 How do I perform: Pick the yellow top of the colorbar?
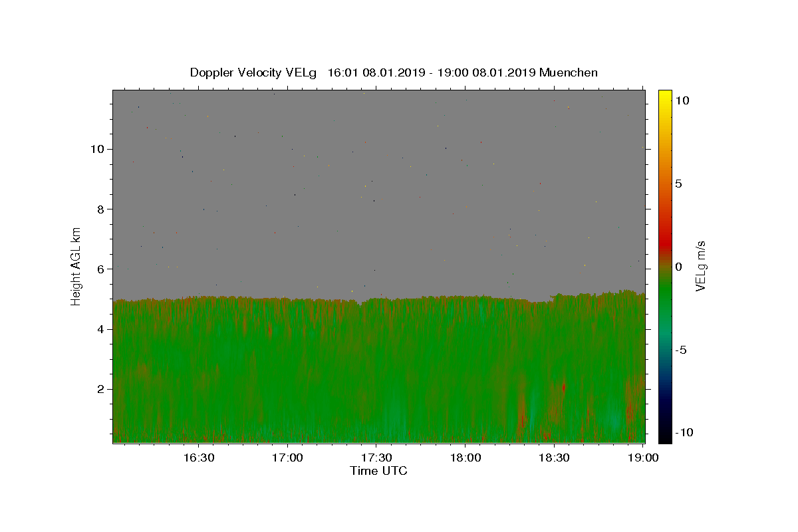coord(665,96)
